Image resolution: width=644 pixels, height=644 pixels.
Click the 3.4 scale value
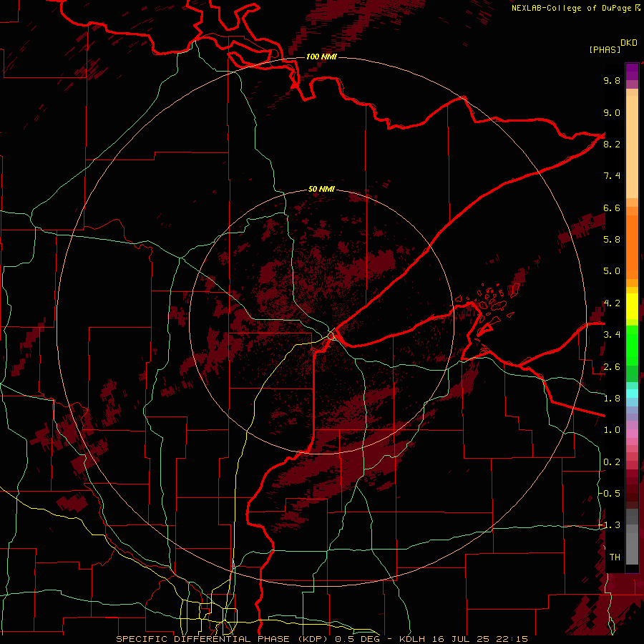(612, 334)
